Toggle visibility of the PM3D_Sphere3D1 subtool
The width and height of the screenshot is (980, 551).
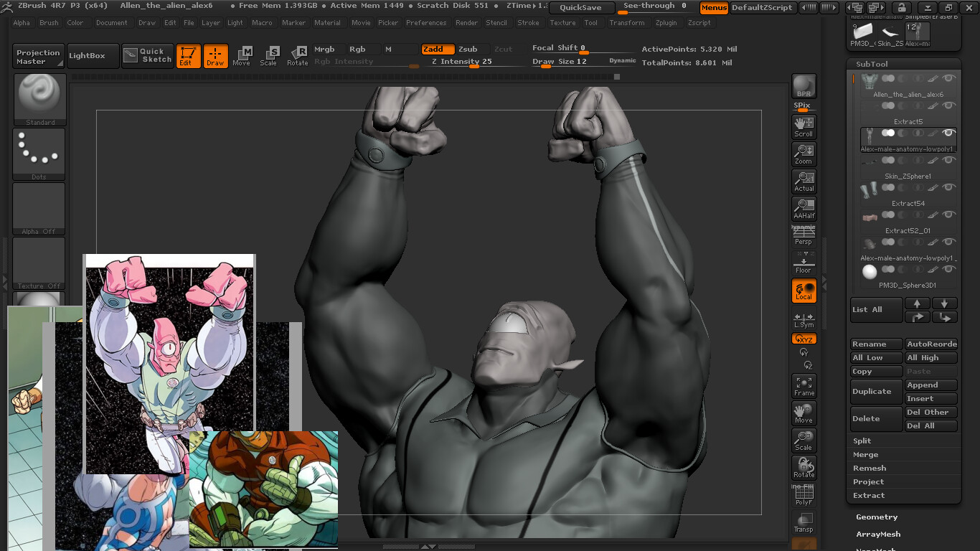click(x=949, y=269)
